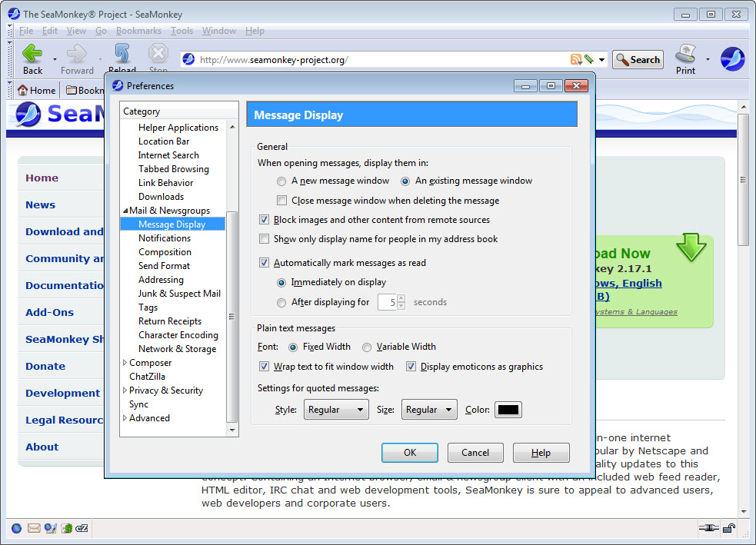Viewport: 756px width, 545px height.
Task: Open the File menu
Action: tap(26, 31)
